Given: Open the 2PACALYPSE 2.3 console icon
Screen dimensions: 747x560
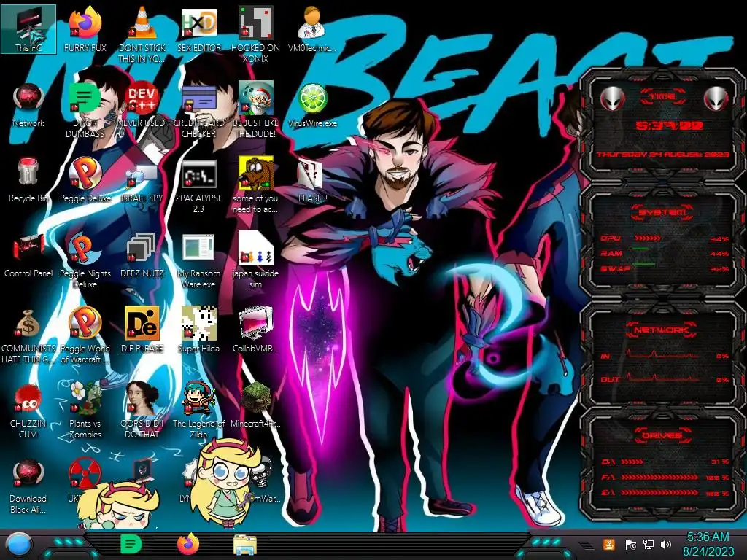Looking at the screenshot, I should [198, 184].
